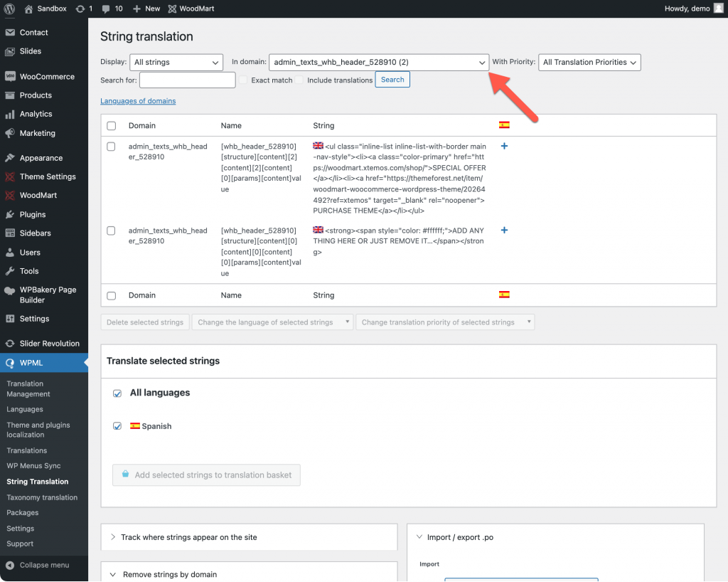
Task: Open the Languages of domains link
Action: [x=138, y=101]
